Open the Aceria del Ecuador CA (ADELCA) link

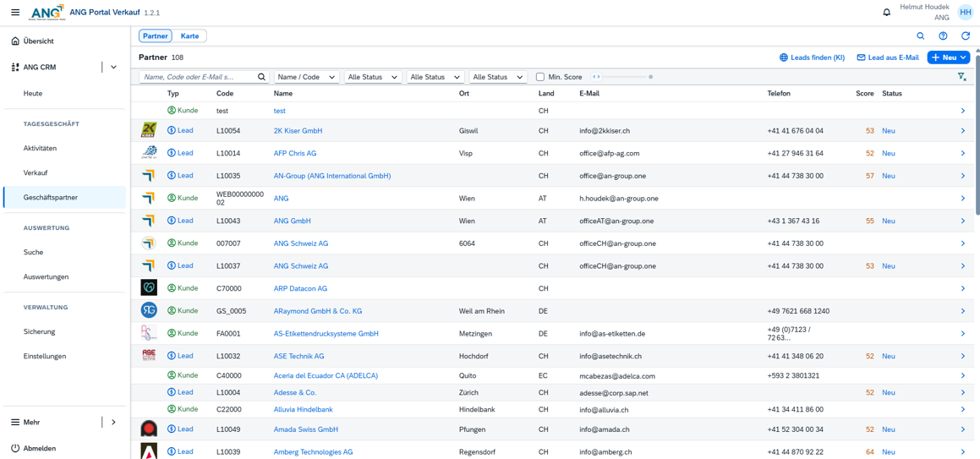326,375
